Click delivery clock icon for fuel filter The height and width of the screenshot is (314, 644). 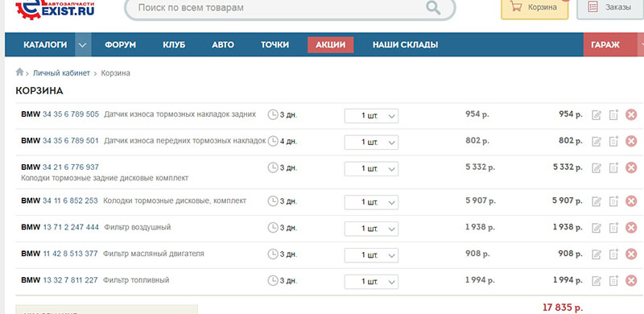tap(273, 281)
